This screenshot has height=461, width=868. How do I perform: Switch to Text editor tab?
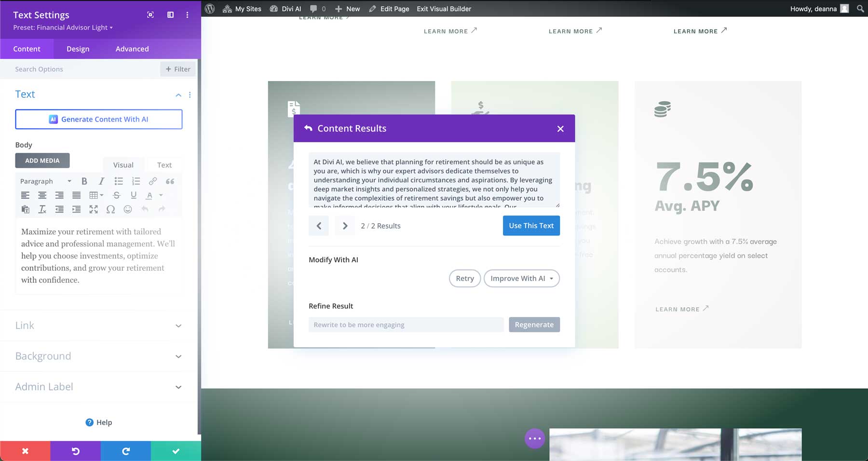click(x=164, y=165)
